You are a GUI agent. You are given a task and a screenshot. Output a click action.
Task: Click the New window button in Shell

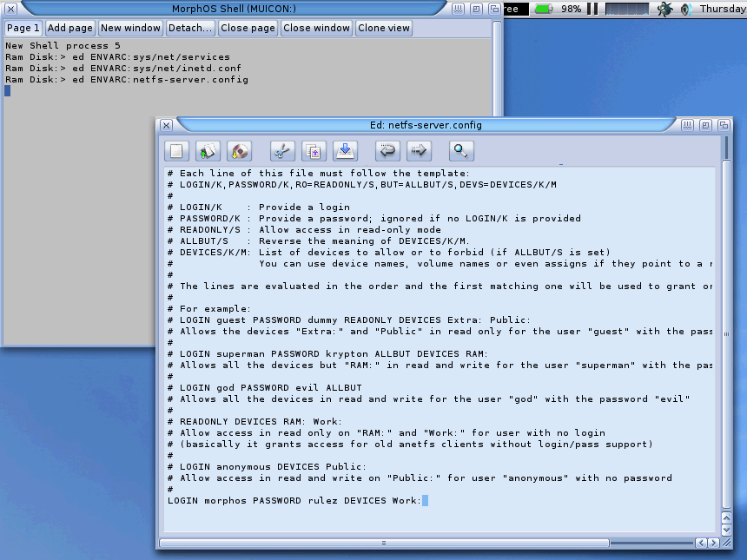coord(130,28)
